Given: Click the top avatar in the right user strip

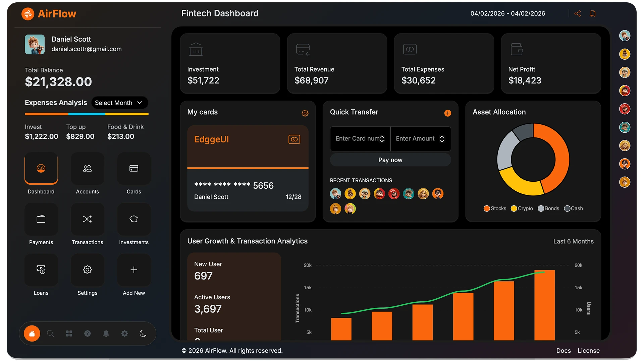Looking at the screenshot, I should click(x=625, y=36).
